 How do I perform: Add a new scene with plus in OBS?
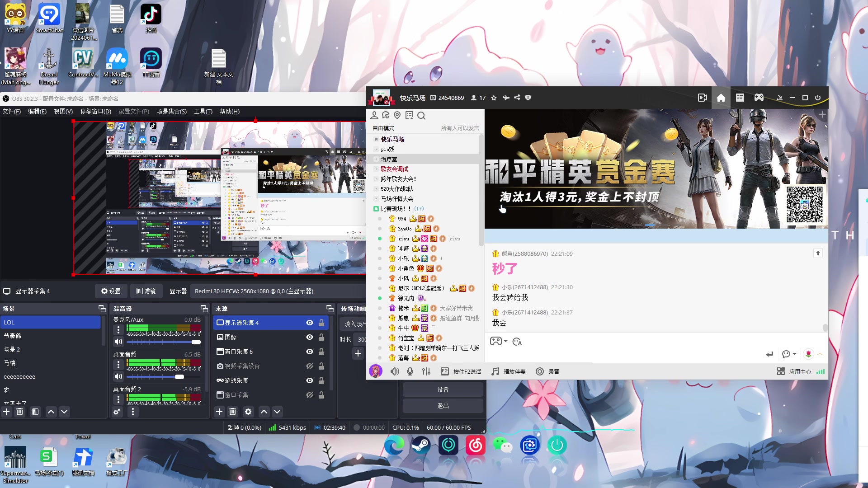pyautogui.click(x=6, y=412)
